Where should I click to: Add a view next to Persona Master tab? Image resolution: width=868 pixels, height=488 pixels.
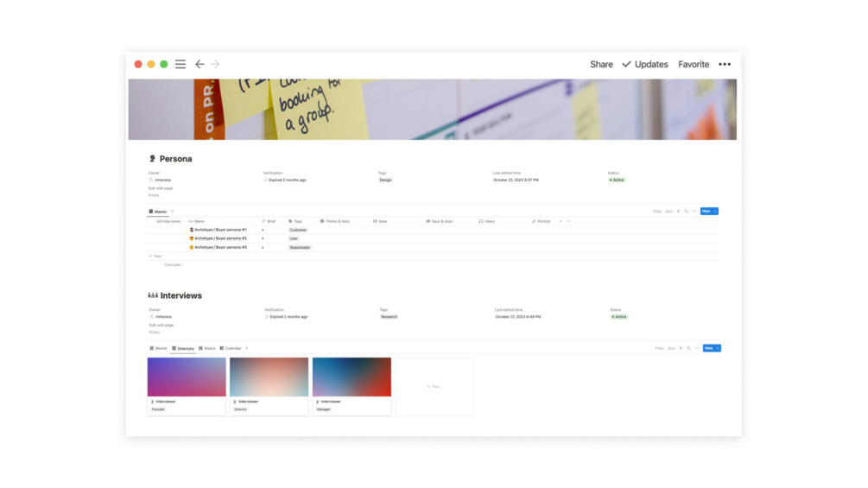pos(172,212)
